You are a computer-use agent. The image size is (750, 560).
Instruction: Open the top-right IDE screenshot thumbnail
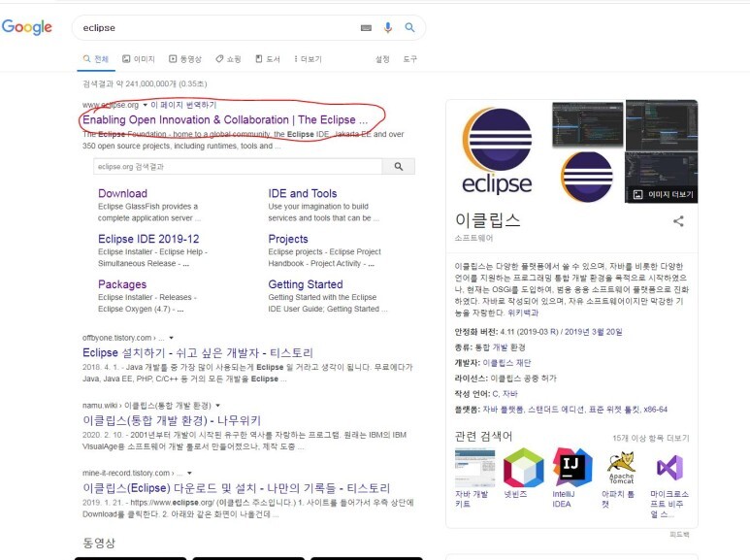(662, 124)
